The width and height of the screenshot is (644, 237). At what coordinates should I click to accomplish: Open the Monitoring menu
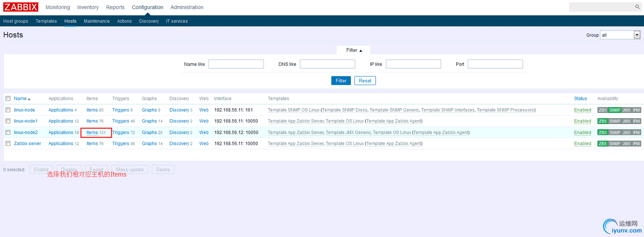pyautogui.click(x=58, y=7)
